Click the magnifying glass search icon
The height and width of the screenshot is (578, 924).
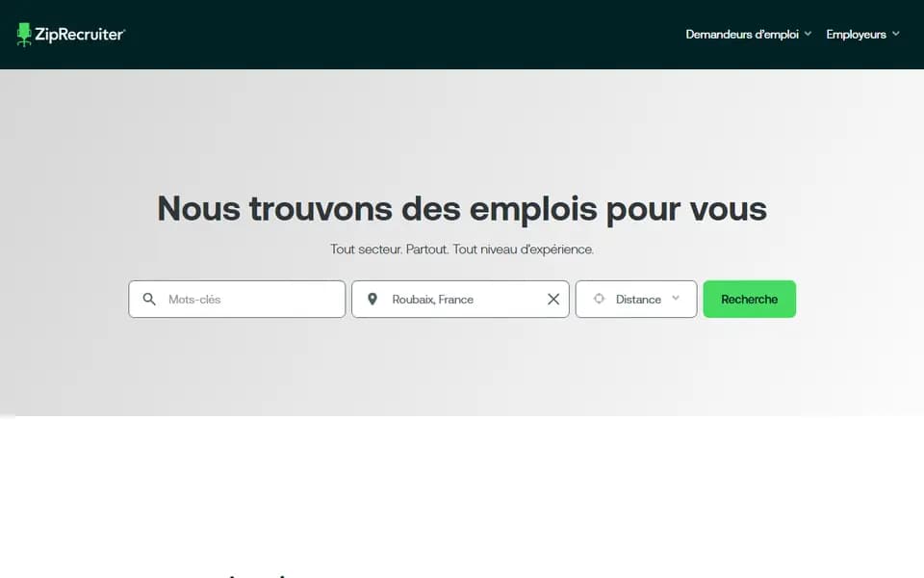click(150, 299)
